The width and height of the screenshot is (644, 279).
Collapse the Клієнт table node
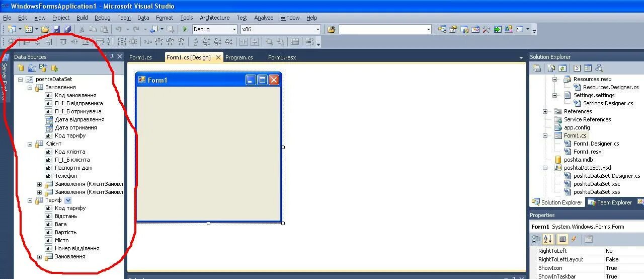point(30,144)
